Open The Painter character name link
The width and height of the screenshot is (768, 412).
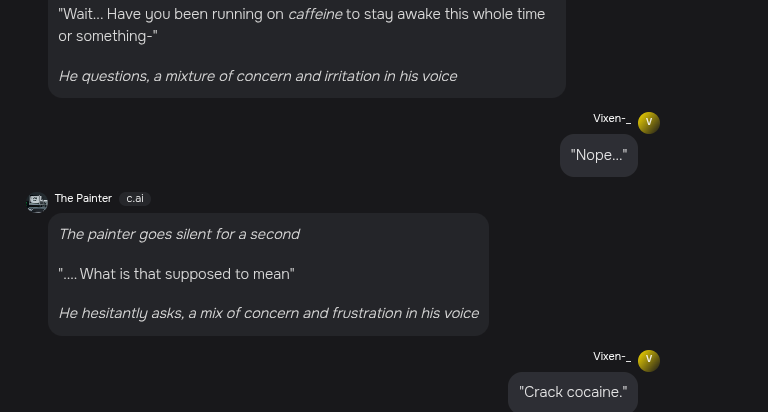click(x=83, y=198)
